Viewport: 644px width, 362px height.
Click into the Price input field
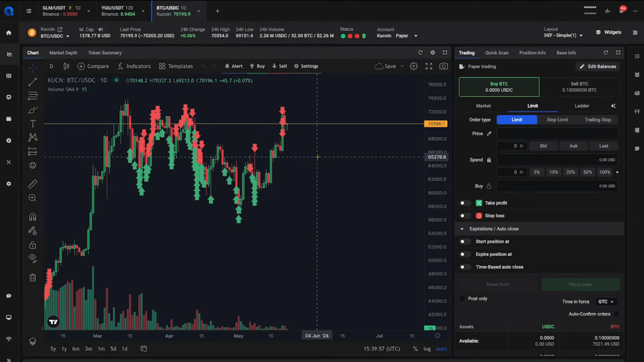coord(557,134)
